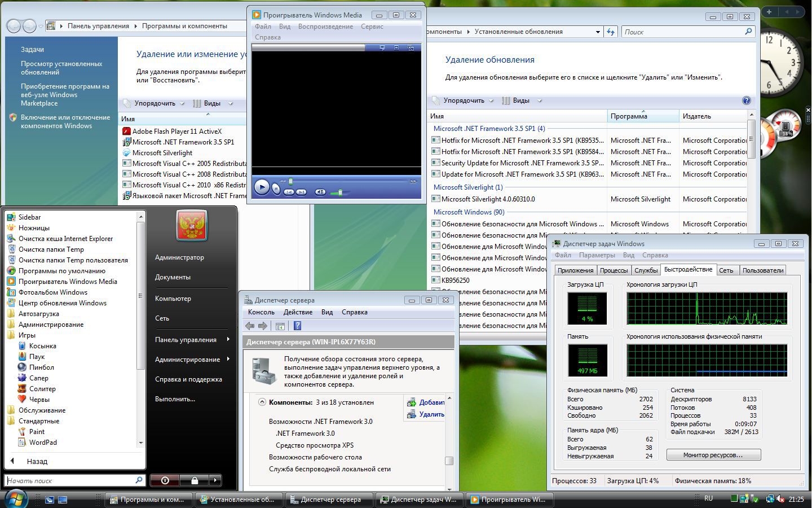Screen dimensions: 812x508
Task: Open the Views dropdown in Programs and Features window
Action: [x=213, y=103]
